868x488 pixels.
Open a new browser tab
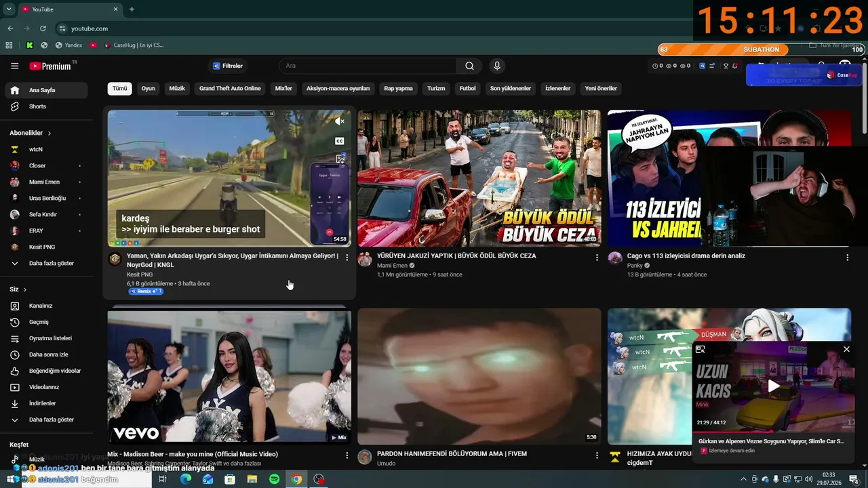(132, 9)
